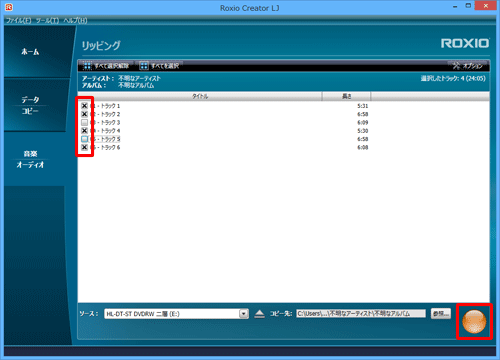
Task: Open the ファイル menu
Action: [x=19, y=21]
